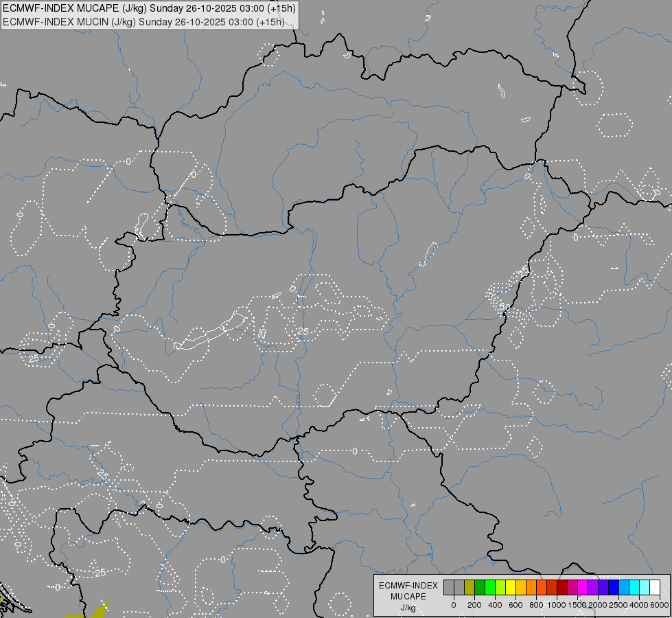
Task: Click the 6000 legend tick label
Action: tap(660, 605)
